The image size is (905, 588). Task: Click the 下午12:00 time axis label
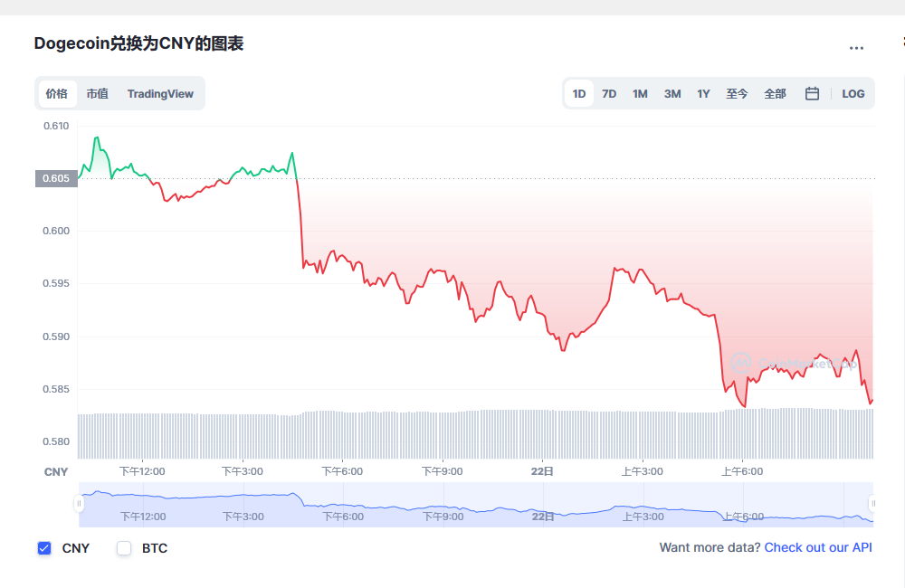click(x=142, y=471)
